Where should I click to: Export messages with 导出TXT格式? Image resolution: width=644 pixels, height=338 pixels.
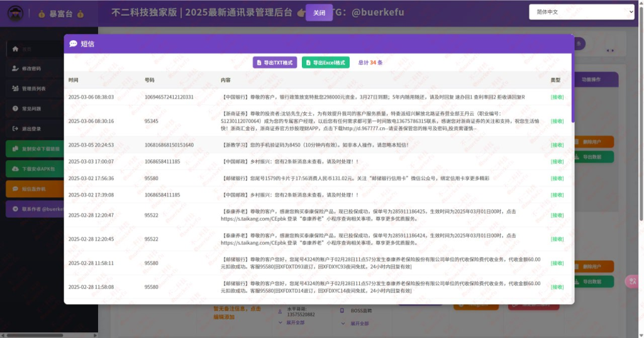[275, 63]
